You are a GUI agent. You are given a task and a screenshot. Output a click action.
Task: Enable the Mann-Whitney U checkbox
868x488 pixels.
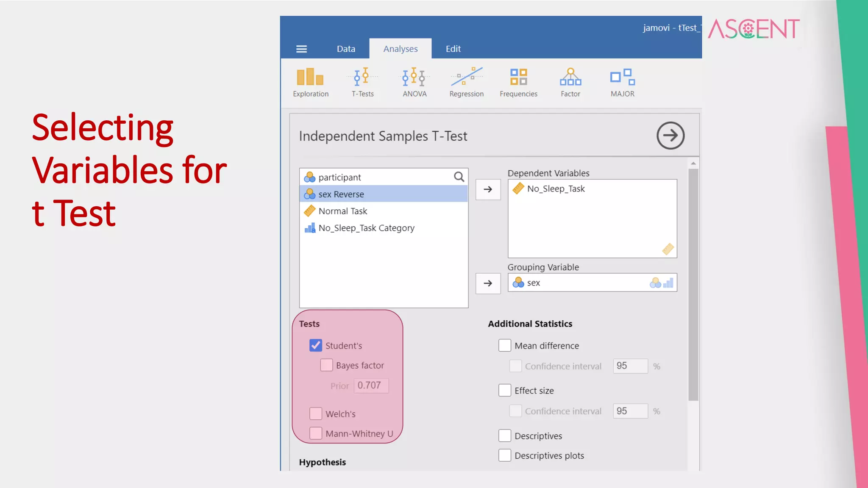(x=316, y=433)
